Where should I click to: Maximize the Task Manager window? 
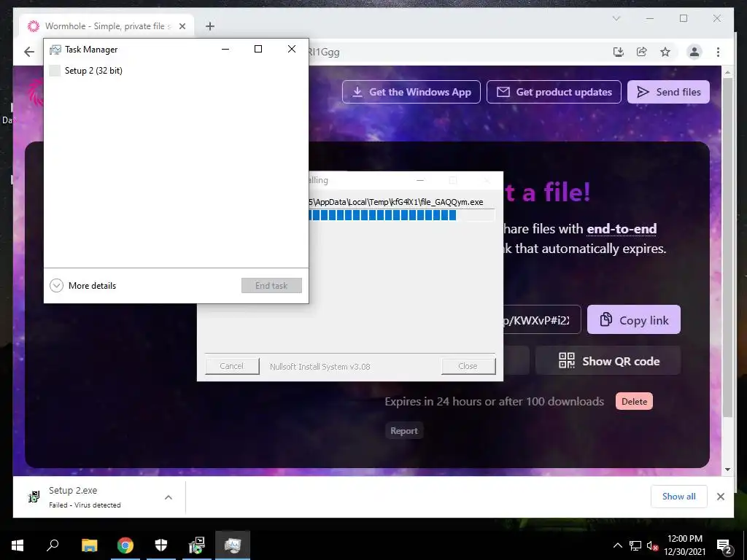click(258, 49)
